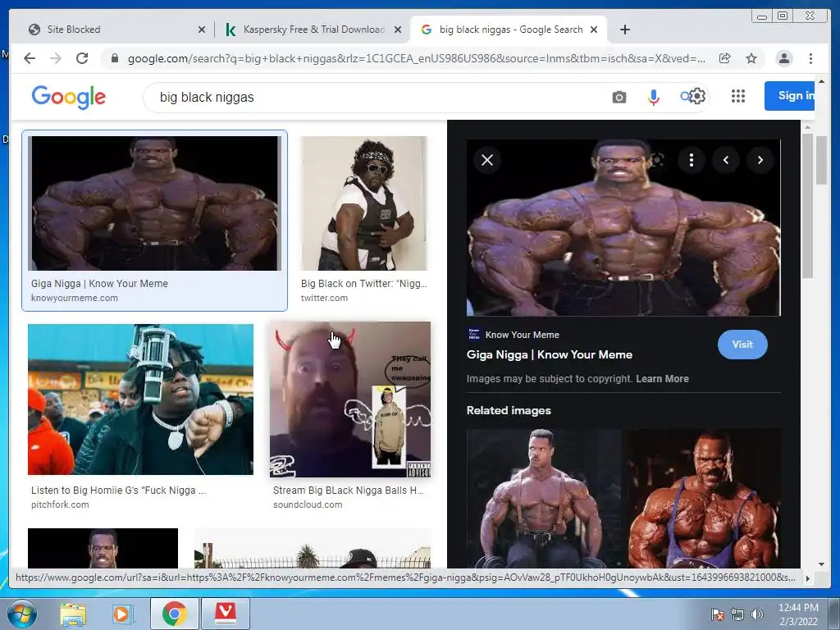Click the address bar URL
Screen dimensions: 840x630
[416, 58]
